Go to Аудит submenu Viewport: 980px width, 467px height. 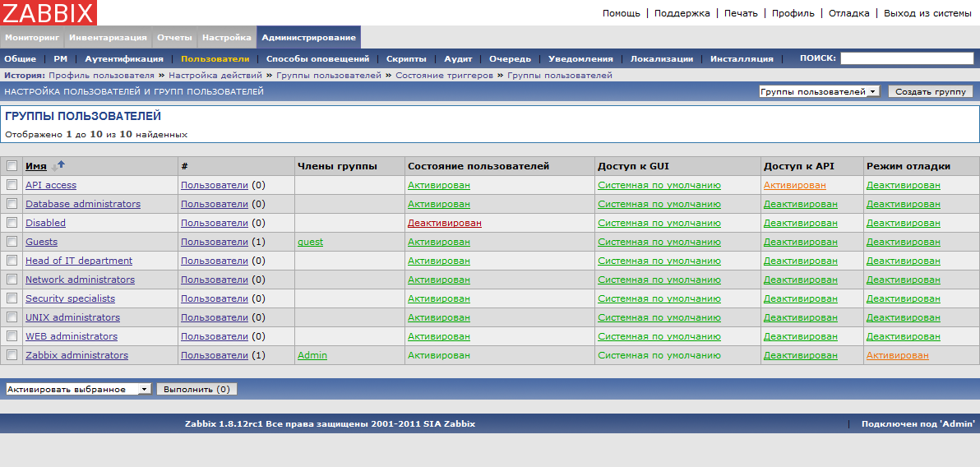[458, 58]
